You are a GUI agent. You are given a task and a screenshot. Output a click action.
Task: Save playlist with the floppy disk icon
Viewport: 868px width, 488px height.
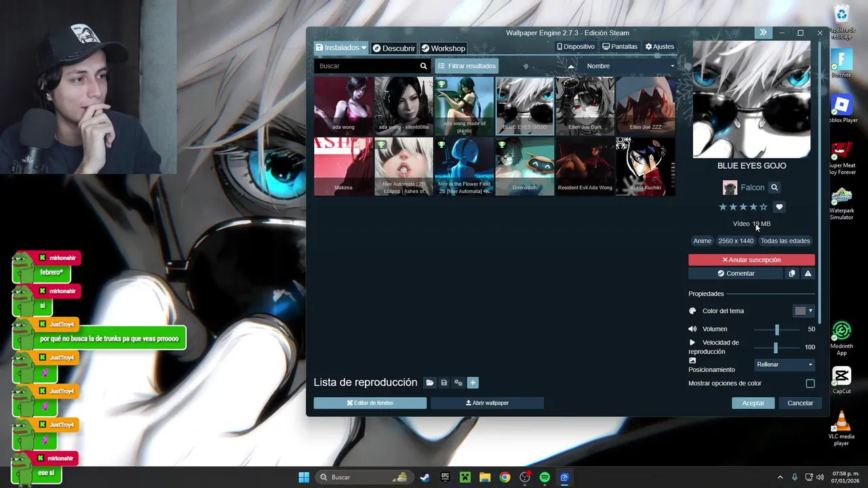tap(444, 383)
